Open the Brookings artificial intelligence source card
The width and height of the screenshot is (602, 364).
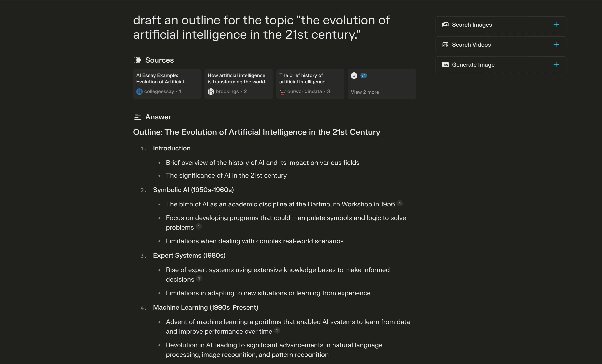coord(238,84)
